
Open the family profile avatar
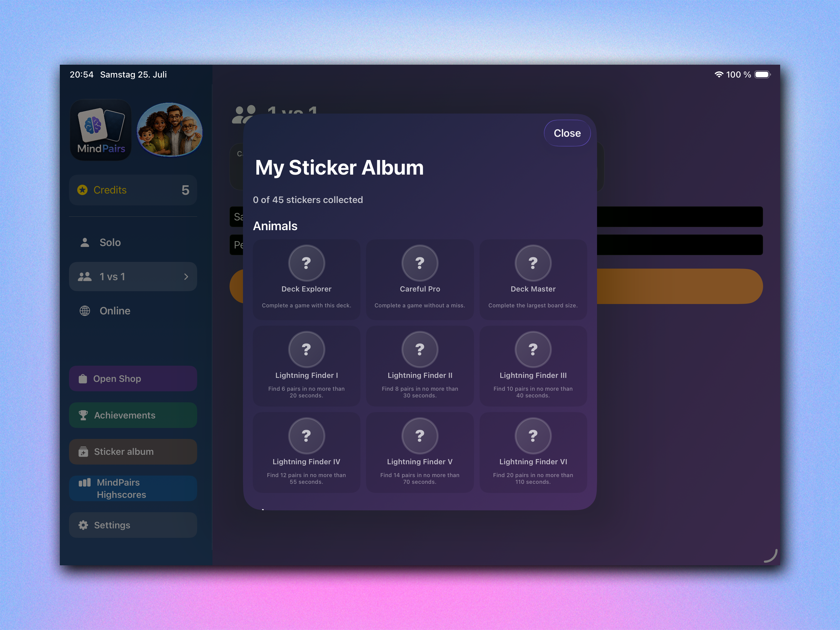point(169,130)
